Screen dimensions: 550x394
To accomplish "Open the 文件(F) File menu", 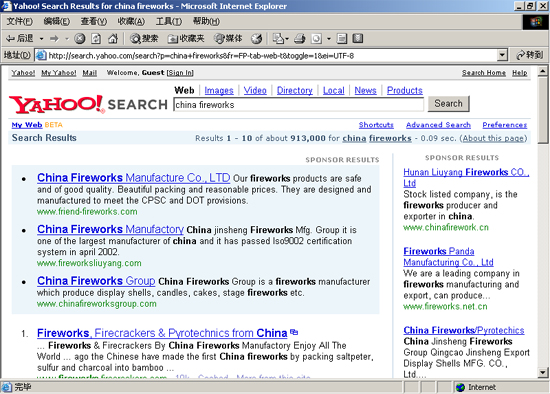I will pyautogui.click(x=20, y=21).
